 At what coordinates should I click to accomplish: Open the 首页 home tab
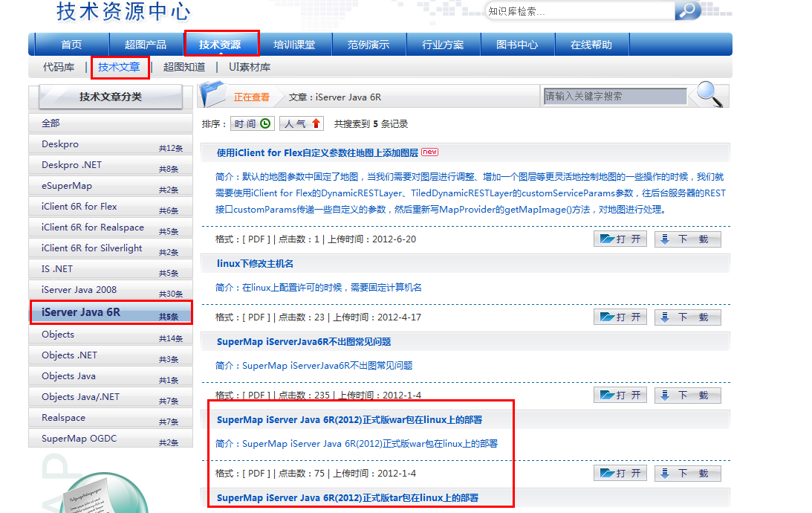[x=71, y=45]
